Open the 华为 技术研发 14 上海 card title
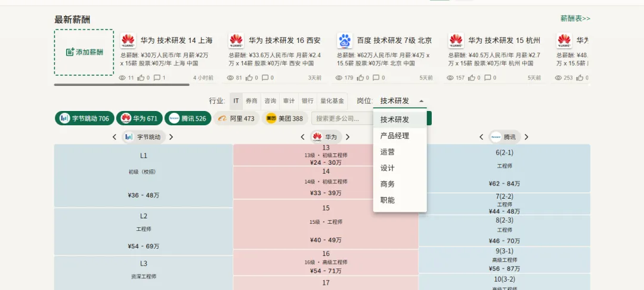This screenshot has height=290, width=644. 177,40
